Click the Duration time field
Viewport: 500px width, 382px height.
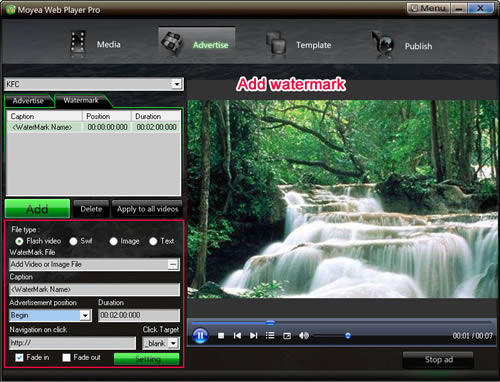(139, 315)
